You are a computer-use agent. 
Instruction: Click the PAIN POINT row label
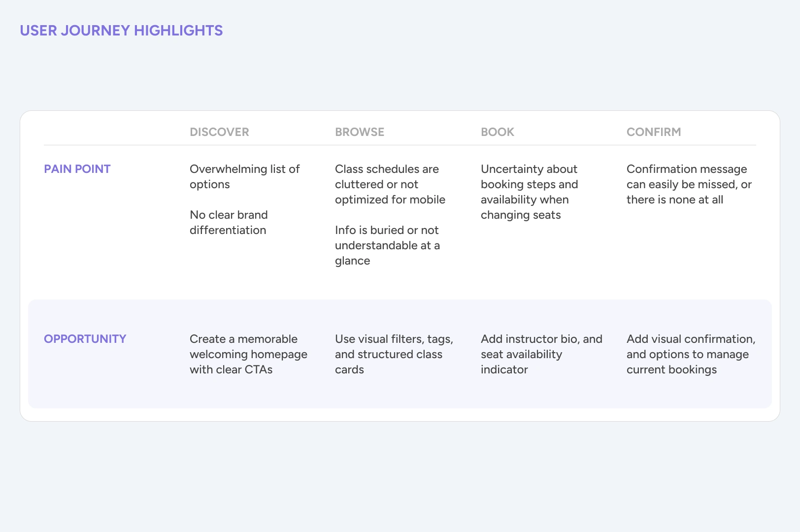[77, 169]
